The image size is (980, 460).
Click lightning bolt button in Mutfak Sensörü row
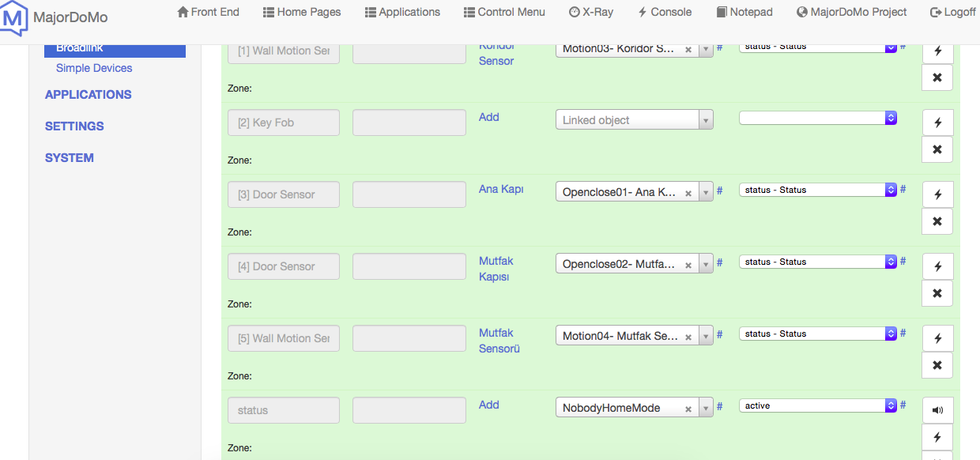(x=937, y=338)
